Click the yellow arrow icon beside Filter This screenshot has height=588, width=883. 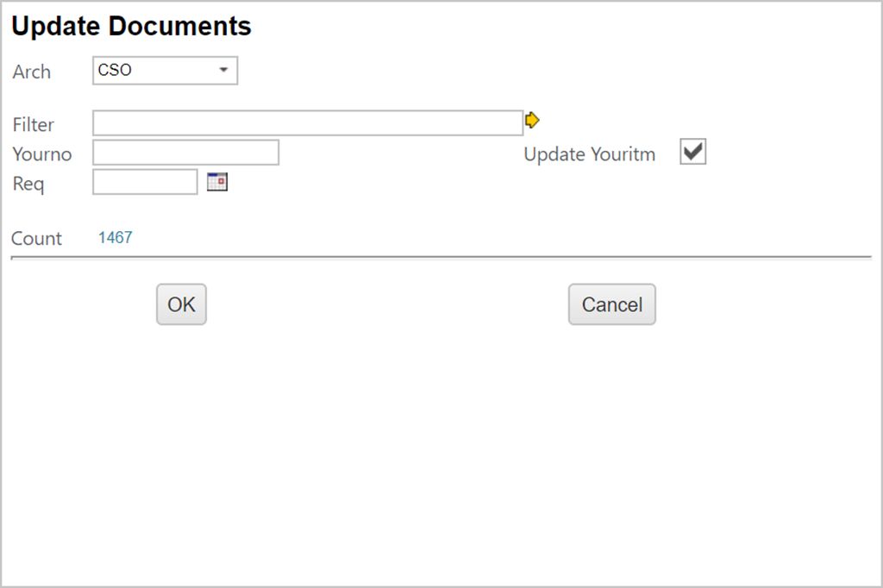532,121
